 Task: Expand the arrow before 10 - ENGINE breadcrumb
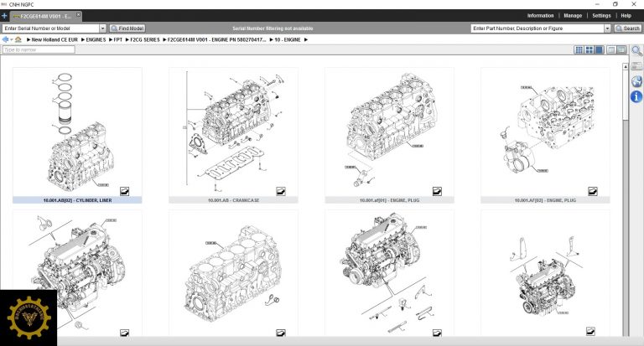pyautogui.click(x=272, y=40)
